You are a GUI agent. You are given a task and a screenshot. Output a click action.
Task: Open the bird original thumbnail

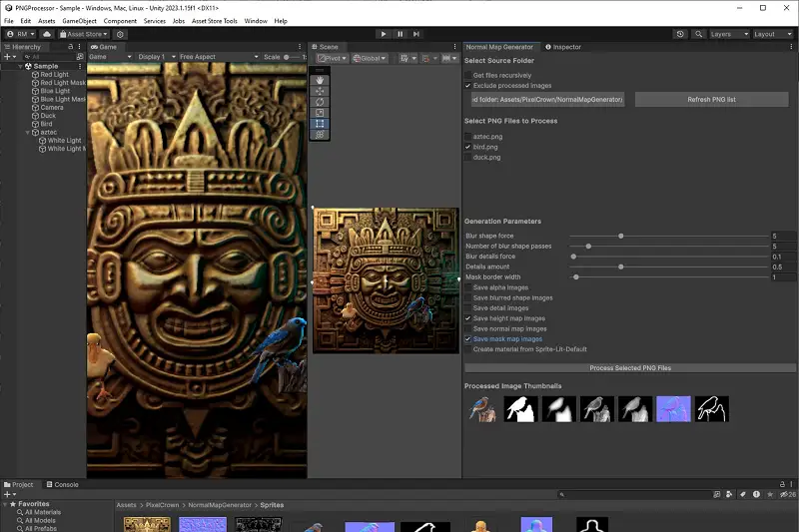pyautogui.click(x=482, y=409)
